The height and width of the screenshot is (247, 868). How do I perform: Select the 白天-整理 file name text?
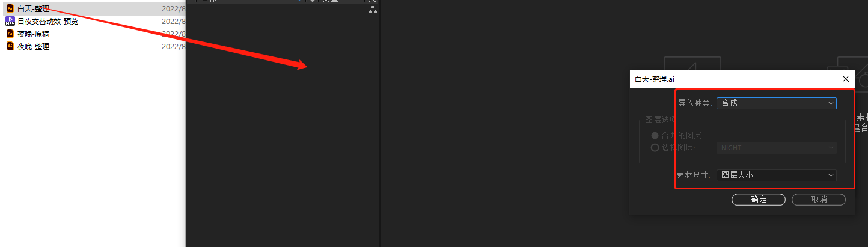click(x=34, y=9)
